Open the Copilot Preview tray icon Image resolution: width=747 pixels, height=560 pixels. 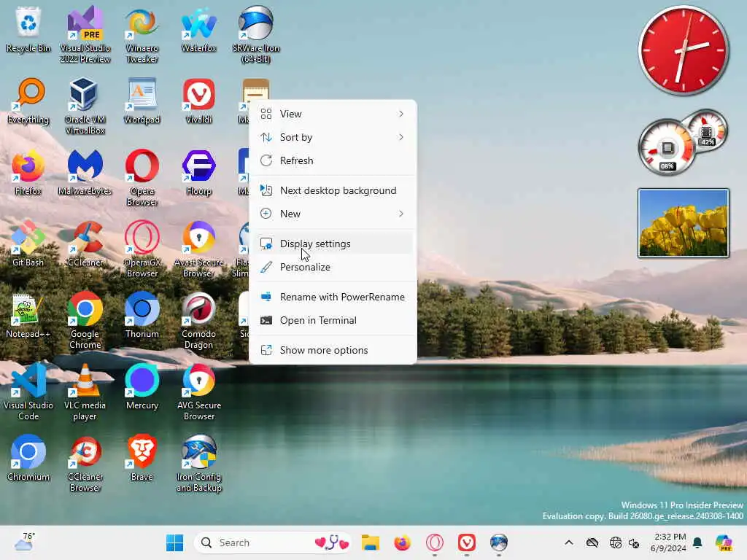(723, 542)
